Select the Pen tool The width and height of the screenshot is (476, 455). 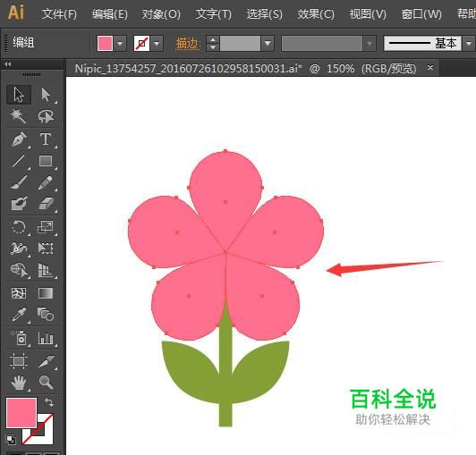coord(19,139)
